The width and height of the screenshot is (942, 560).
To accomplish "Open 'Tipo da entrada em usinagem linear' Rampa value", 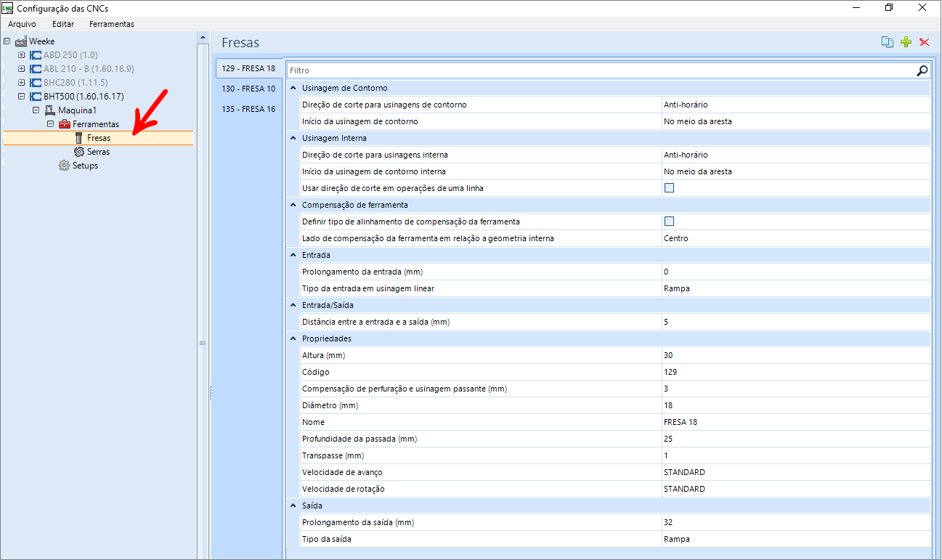I will pos(796,288).
